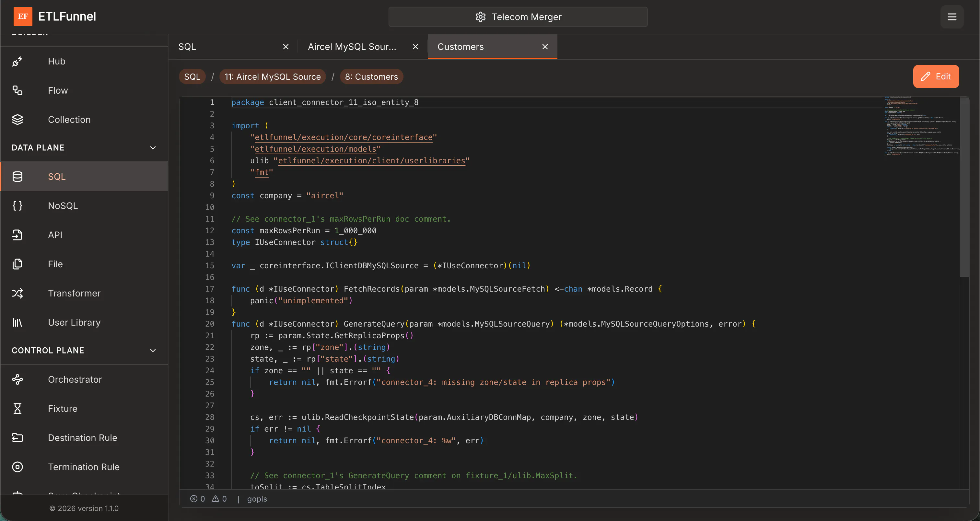Image resolution: width=980 pixels, height=521 pixels.
Task: Click the User Library books icon
Action: (17, 322)
